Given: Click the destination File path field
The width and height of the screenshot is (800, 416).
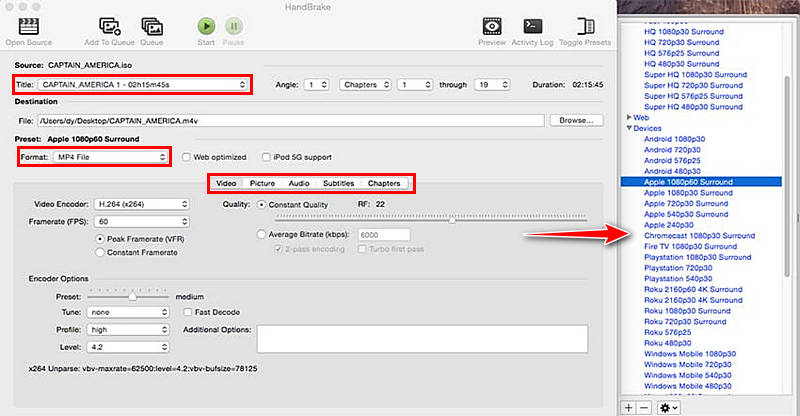Looking at the screenshot, I should point(291,121).
